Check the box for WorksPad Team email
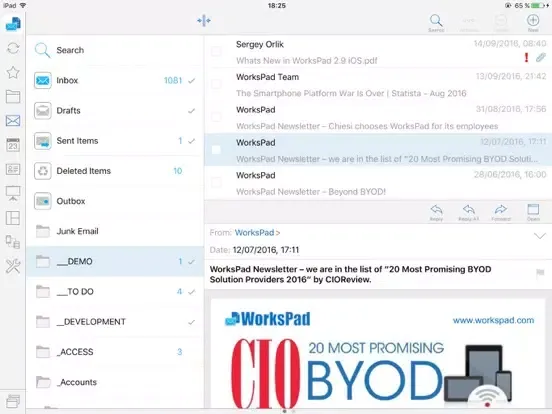The image size is (552, 414). click(216, 84)
